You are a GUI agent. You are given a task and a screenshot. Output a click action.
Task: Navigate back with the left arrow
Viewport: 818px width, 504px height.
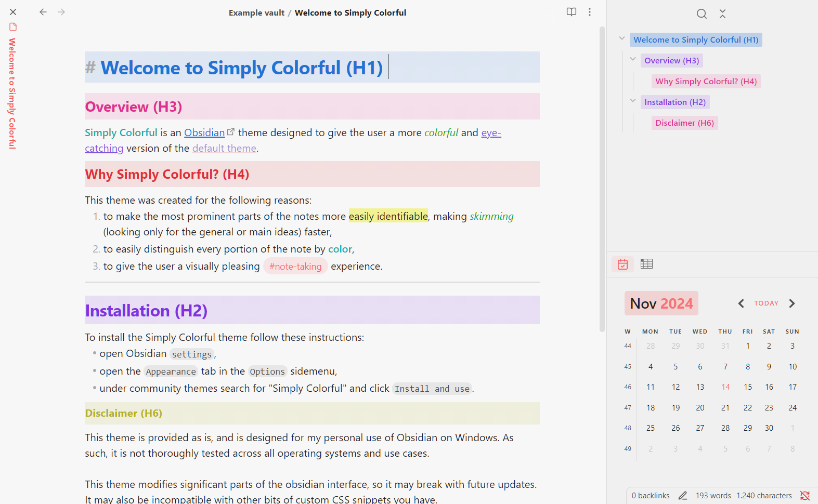pyautogui.click(x=43, y=12)
